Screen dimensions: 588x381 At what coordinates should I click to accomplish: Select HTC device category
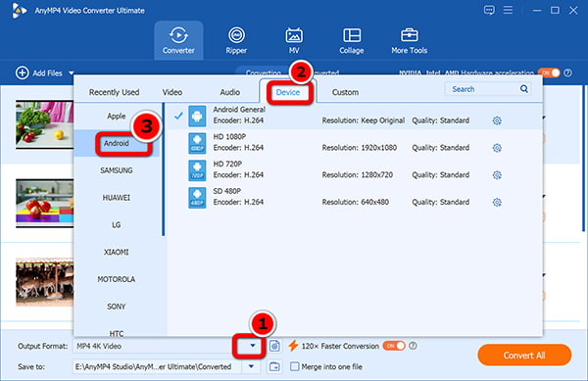[x=117, y=333]
